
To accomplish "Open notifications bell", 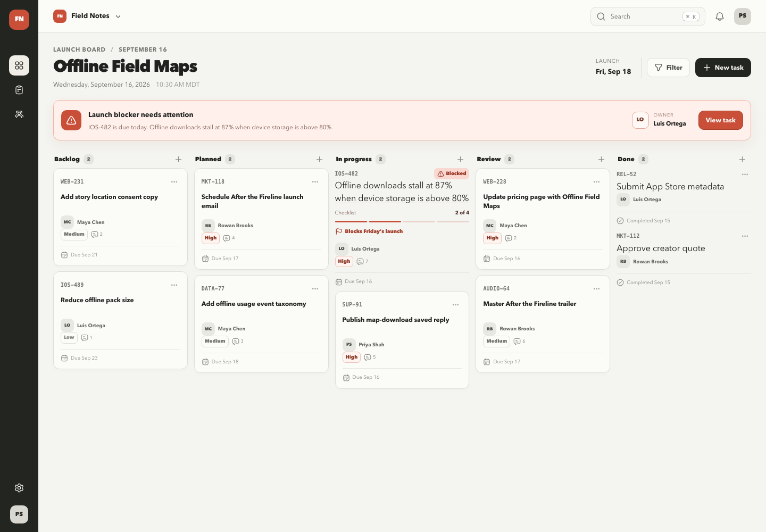I will pyautogui.click(x=720, y=16).
